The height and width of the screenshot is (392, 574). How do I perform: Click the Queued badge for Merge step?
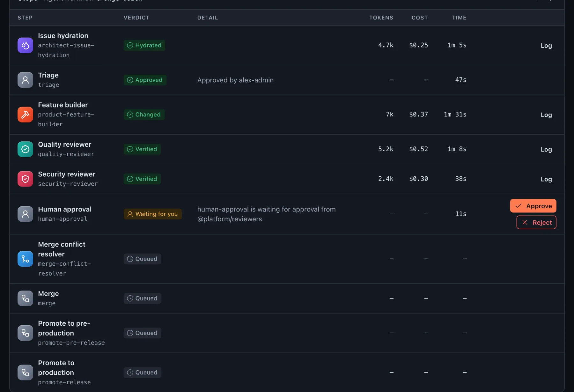[x=142, y=298]
